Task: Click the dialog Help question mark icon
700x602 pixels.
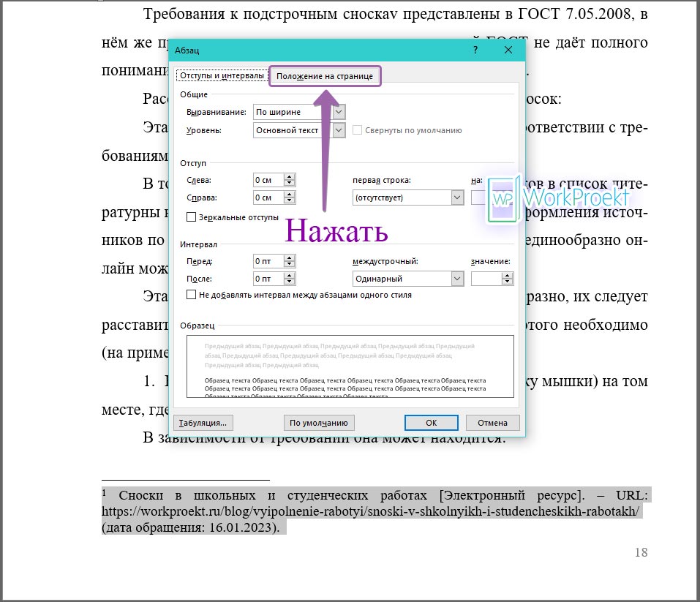Action: 475,50
